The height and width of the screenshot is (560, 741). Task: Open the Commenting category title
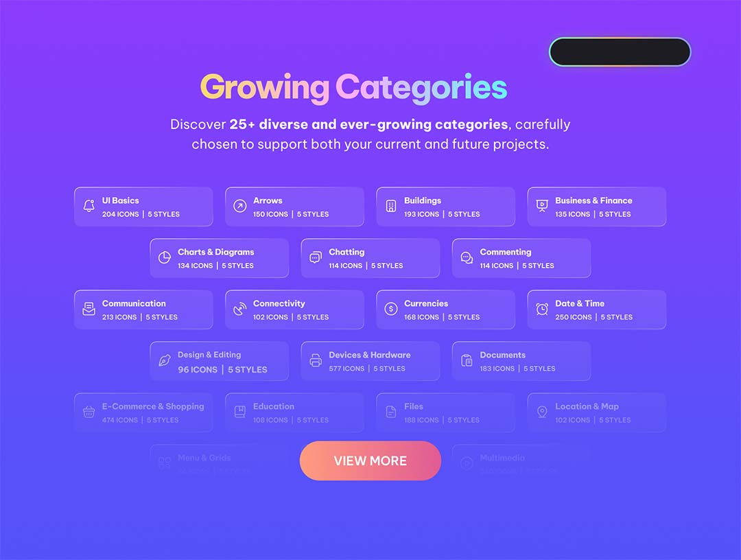tap(506, 252)
